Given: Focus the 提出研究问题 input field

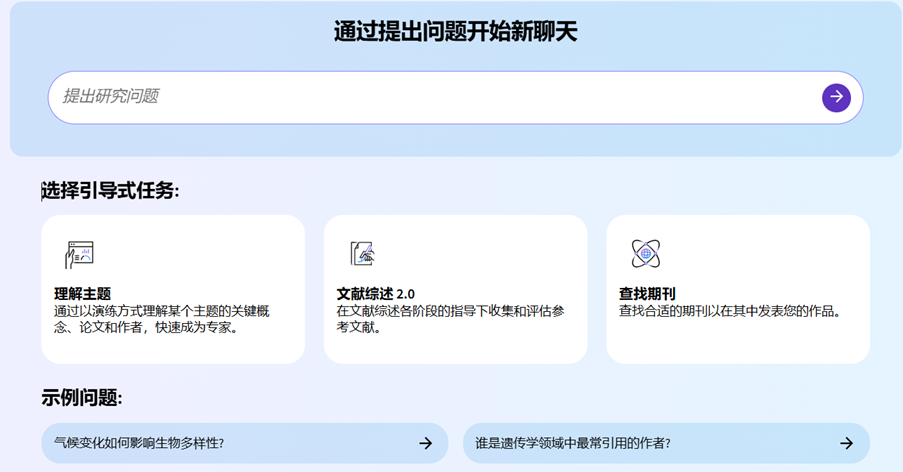Looking at the screenshot, I should (x=430, y=97).
